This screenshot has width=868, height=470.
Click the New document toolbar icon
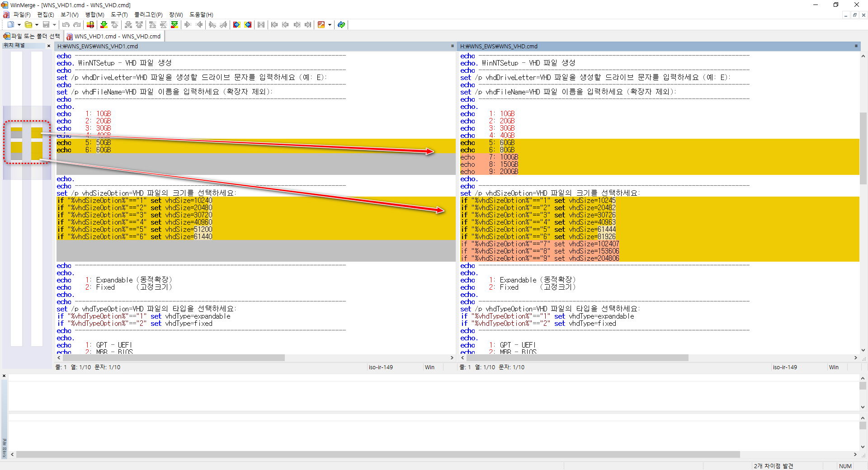pyautogui.click(x=11, y=25)
